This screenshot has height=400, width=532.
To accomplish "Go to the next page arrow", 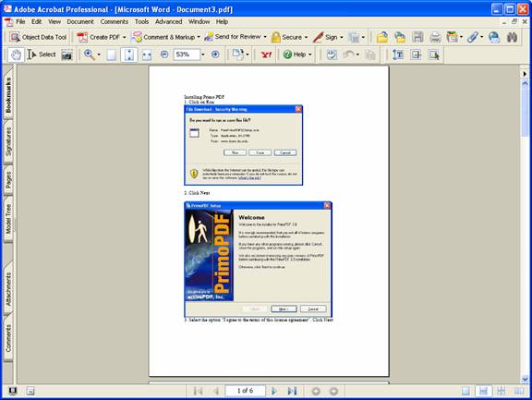I will click(x=274, y=391).
